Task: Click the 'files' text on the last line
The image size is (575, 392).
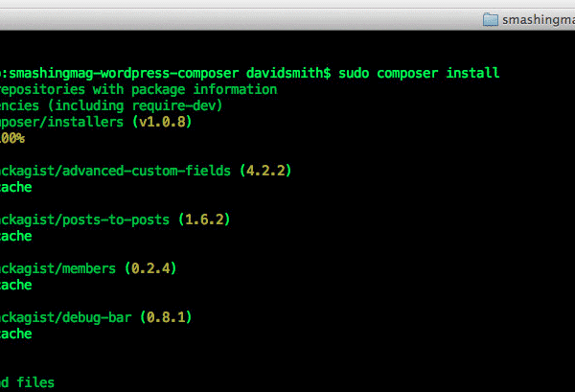Action: point(36,382)
